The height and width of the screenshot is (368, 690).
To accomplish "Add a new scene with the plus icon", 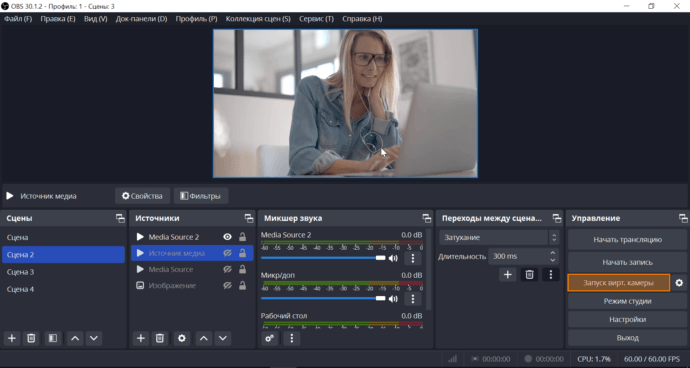I will (x=12, y=338).
